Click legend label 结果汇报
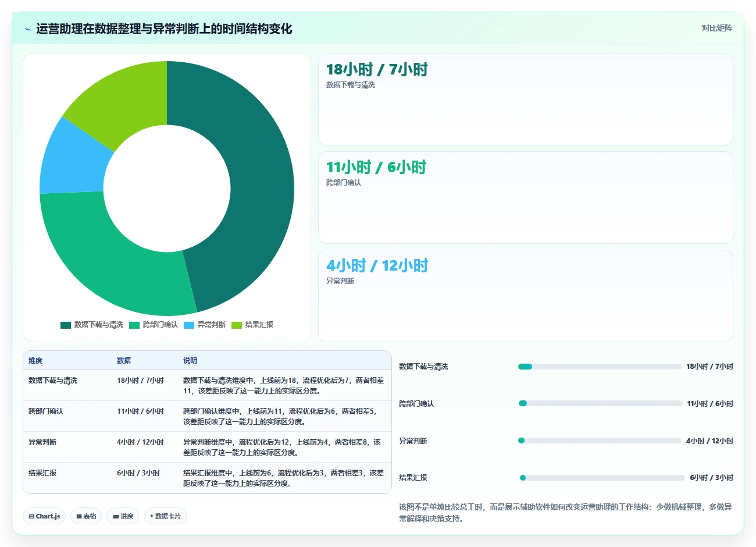Viewport: 756px width, 547px height. 259,325
